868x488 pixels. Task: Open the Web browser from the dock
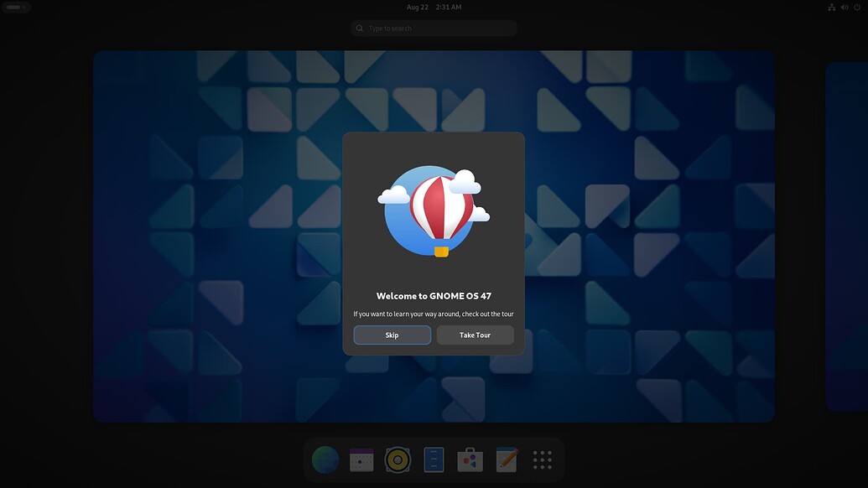click(325, 459)
